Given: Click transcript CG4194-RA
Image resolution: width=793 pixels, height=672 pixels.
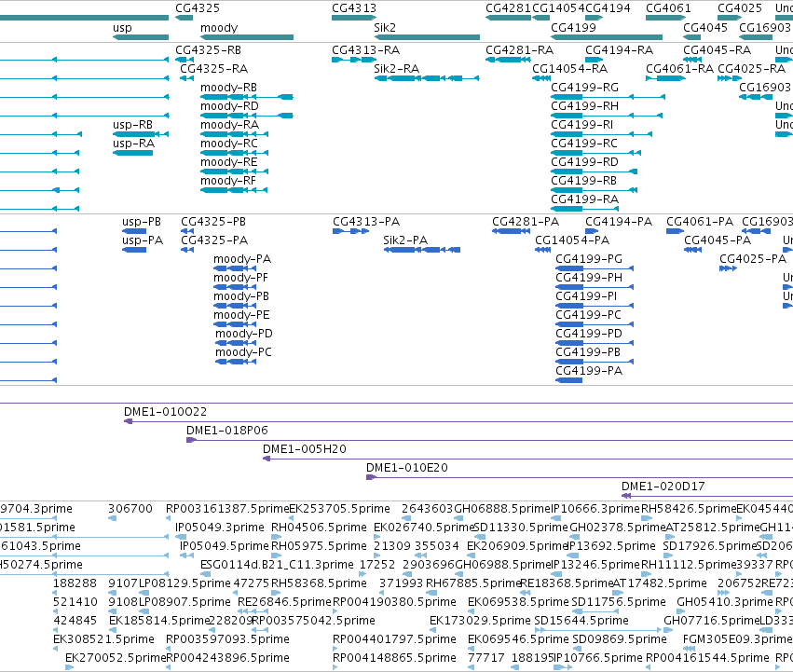Looking at the screenshot, I should [619, 50].
